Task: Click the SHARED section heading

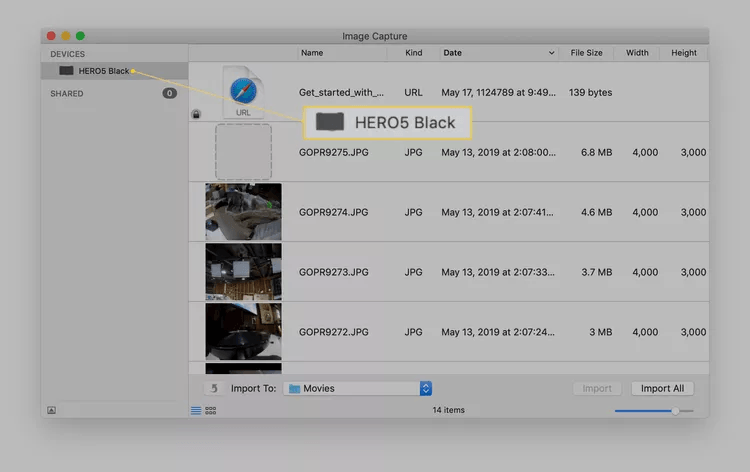Action: click(x=67, y=94)
